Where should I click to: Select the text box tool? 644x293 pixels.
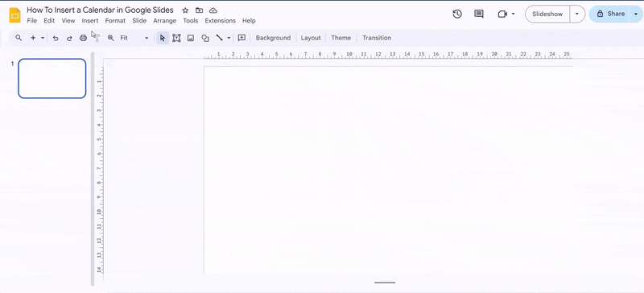(x=176, y=38)
